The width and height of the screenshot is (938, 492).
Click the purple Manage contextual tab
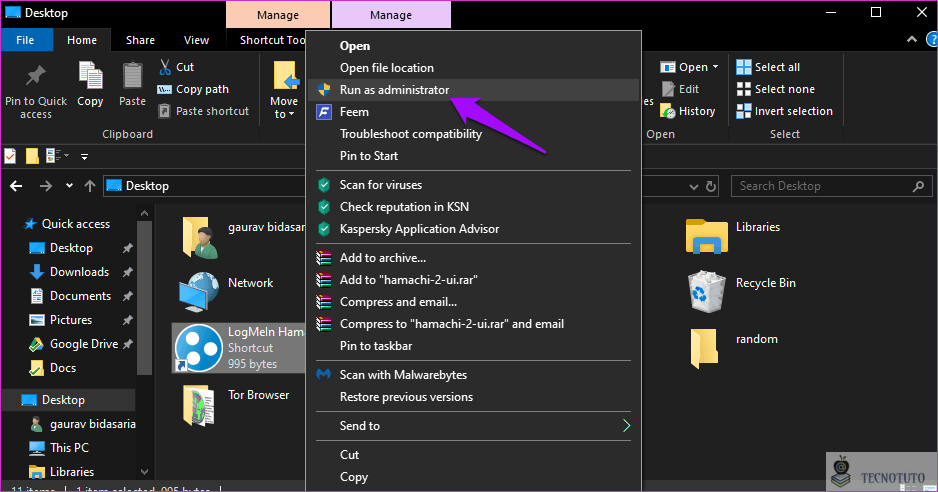(x=391, y=15)
